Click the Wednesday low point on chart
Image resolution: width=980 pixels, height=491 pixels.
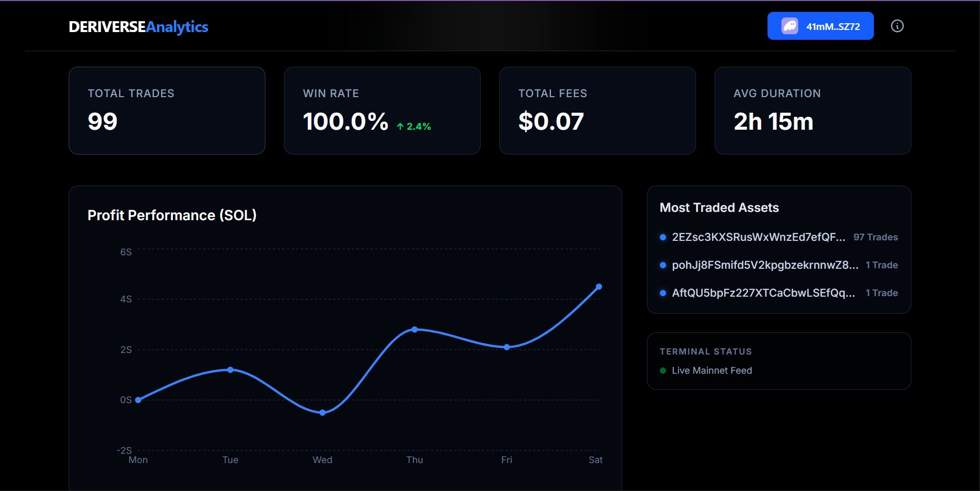(322, 412)
